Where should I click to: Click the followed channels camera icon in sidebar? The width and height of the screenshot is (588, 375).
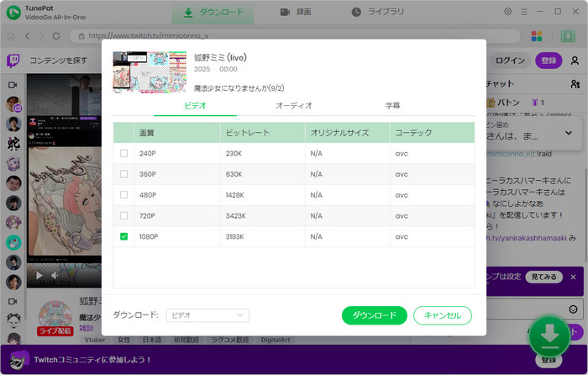(13, 85)
